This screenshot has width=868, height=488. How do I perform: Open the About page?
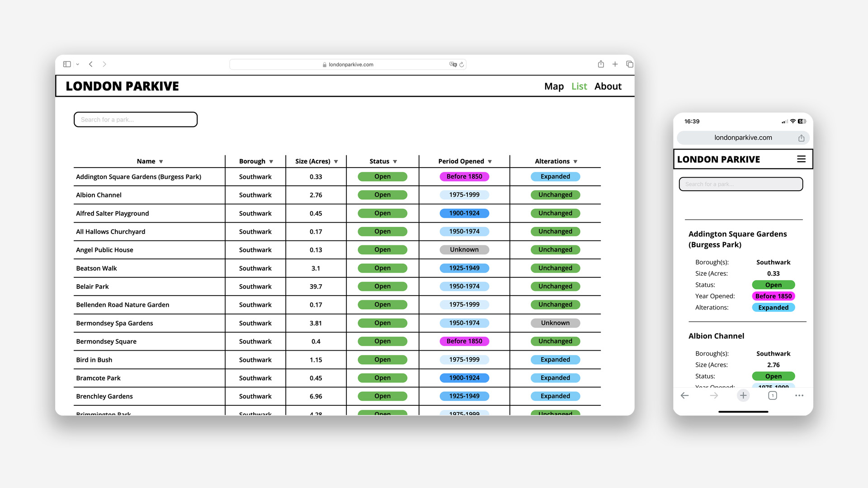tap(608, 86)
